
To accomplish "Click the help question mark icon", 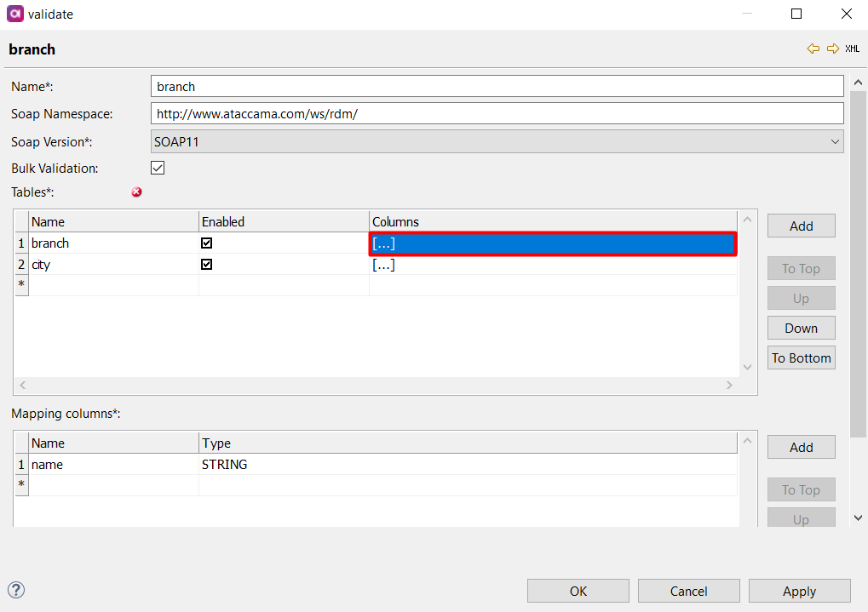I will (16, 590).
